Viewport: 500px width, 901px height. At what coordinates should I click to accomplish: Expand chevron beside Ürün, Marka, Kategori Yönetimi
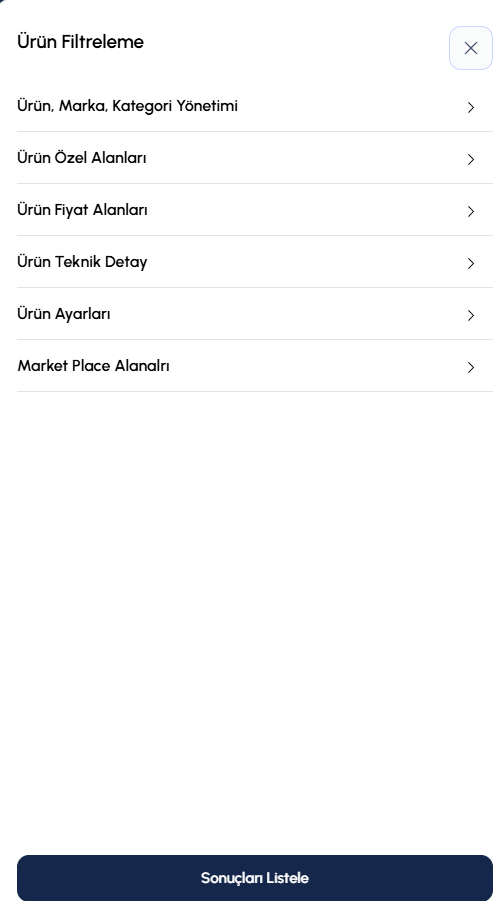[x=471, y=107]
